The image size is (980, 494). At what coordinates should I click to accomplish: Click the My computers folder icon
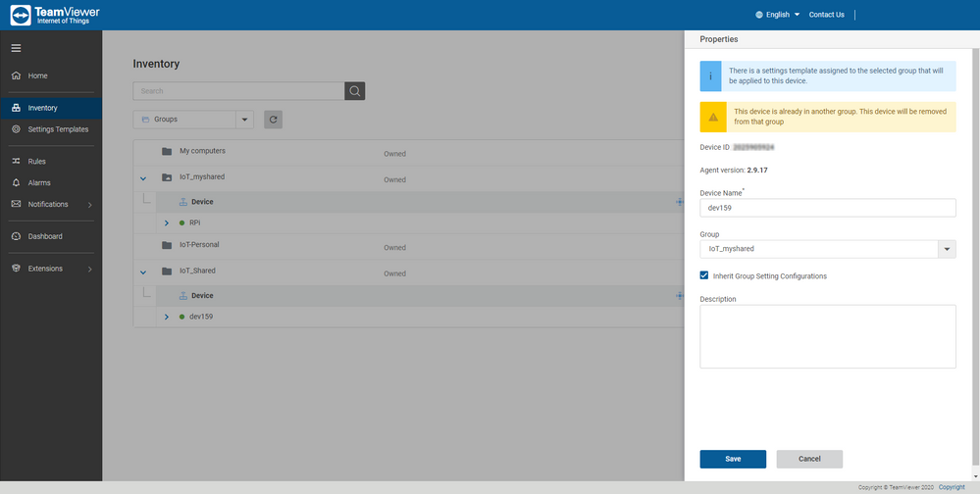click(166, 151)
